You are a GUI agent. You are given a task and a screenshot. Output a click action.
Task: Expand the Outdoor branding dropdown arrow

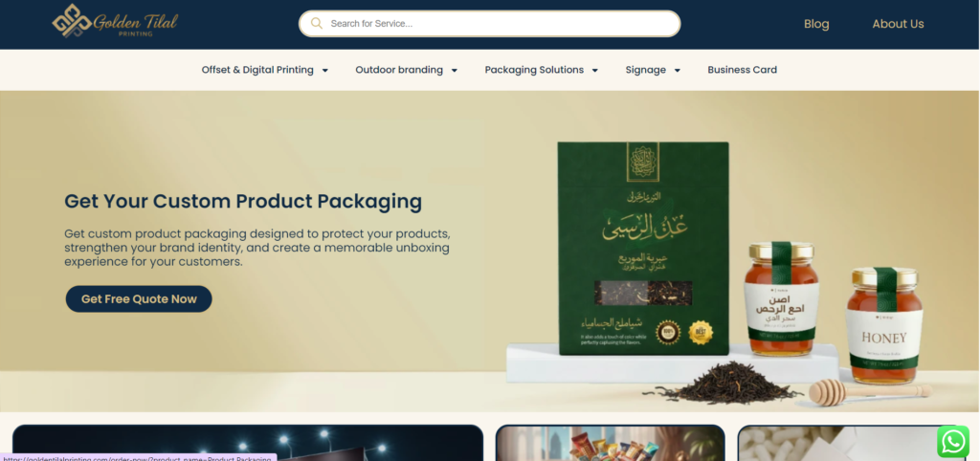(455, 71)
